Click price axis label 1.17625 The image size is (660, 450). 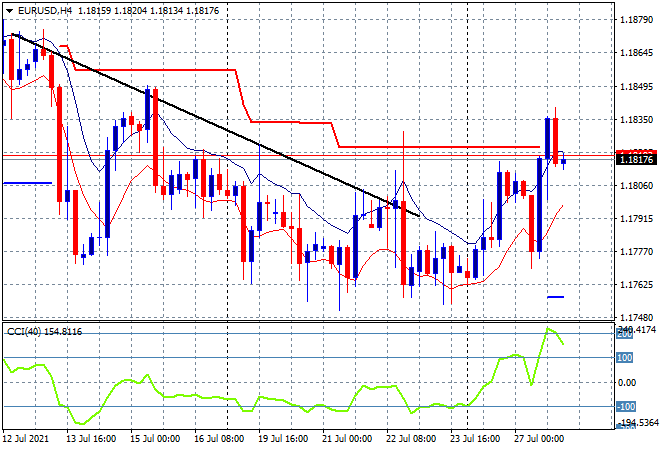[636, 285]
